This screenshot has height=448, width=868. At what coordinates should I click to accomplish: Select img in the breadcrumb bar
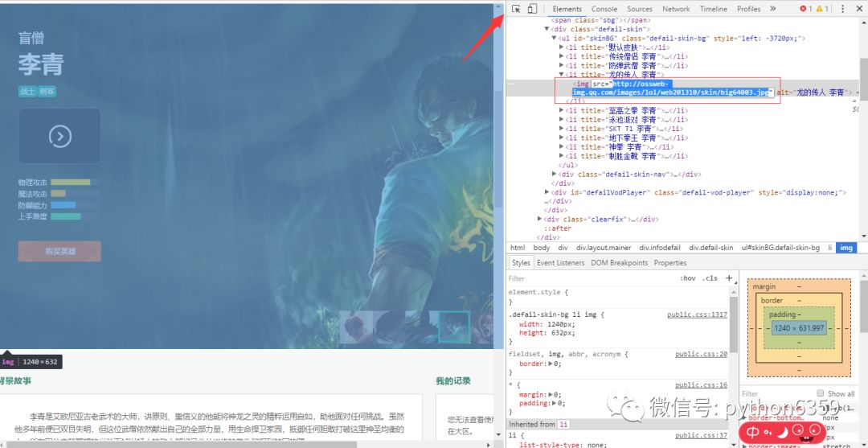pos(845,248)
